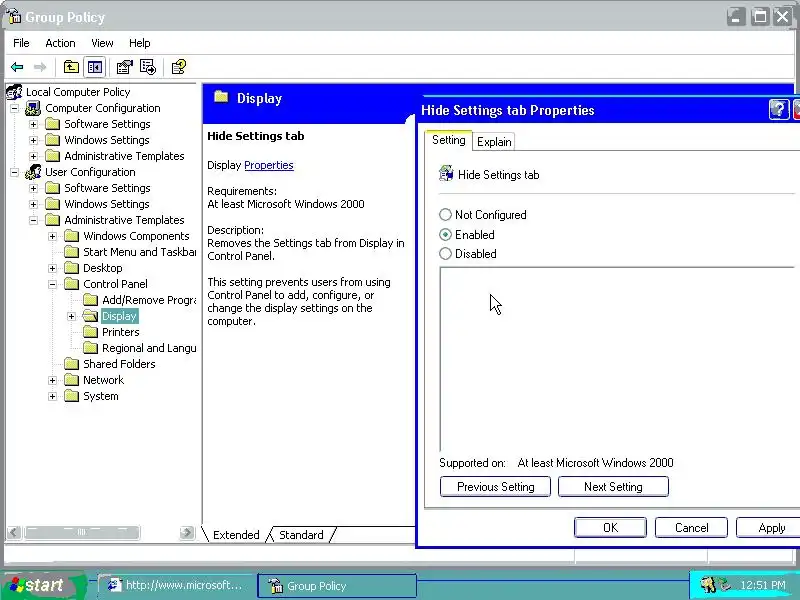
Task: Expand the Windows Components node
Action: pyautogui.click(x=53, y=236)
